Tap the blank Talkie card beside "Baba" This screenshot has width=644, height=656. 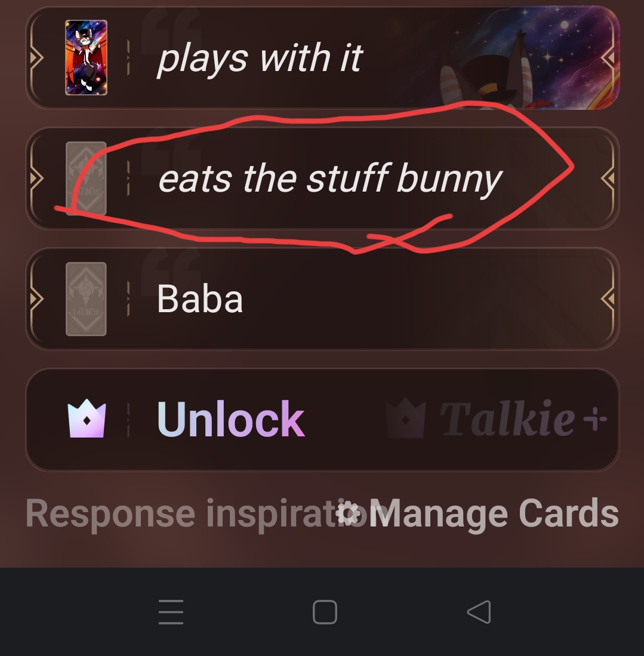86,298
